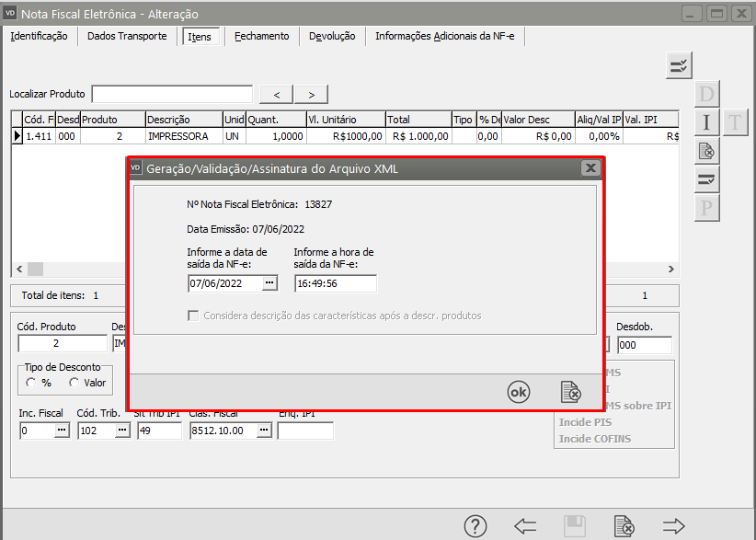Click the cancel document icon in XML dialog

coord(571,392)
